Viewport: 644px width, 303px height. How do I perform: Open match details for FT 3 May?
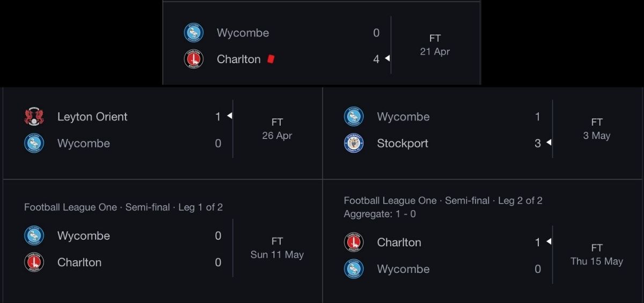point(597,129)
